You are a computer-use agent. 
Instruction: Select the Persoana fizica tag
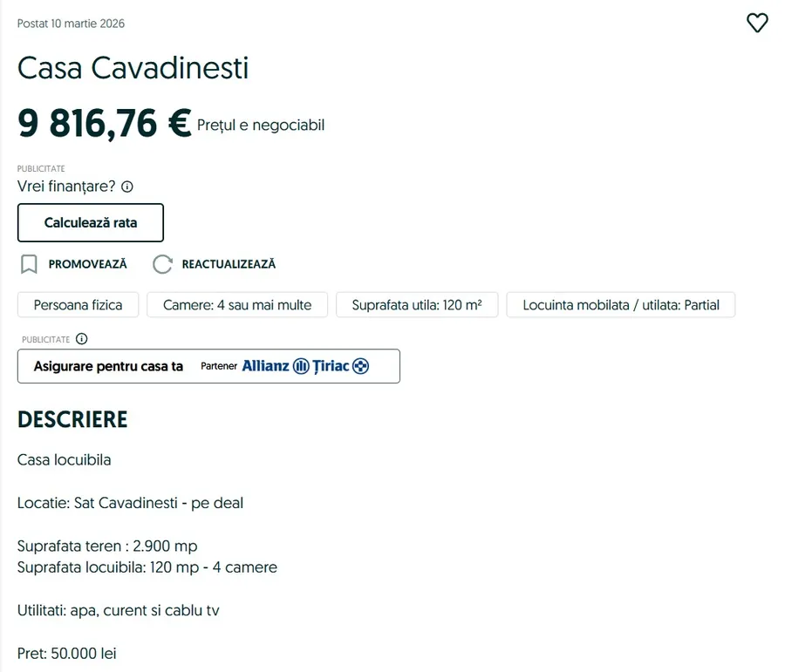[x=78, y=305]
